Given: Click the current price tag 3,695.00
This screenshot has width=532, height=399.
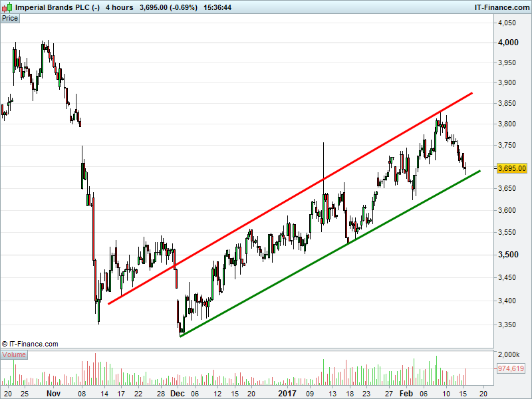Looking at the screenshot, I should [x=511, y=168].
